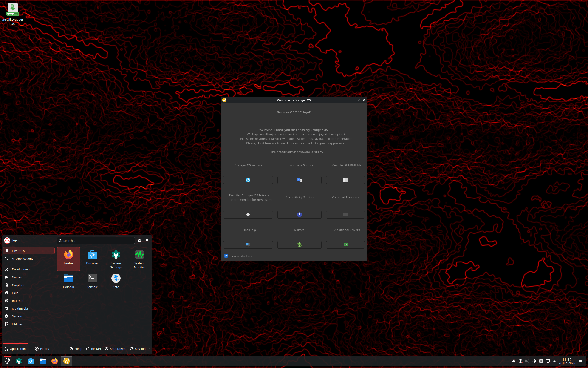588x368 pixels.
Task: Open Development category
Action: pos(28,269)
